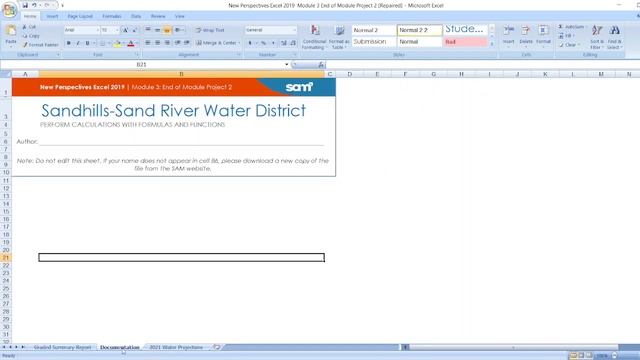
Task: Open the text orientation options
Action: [179, 30]
